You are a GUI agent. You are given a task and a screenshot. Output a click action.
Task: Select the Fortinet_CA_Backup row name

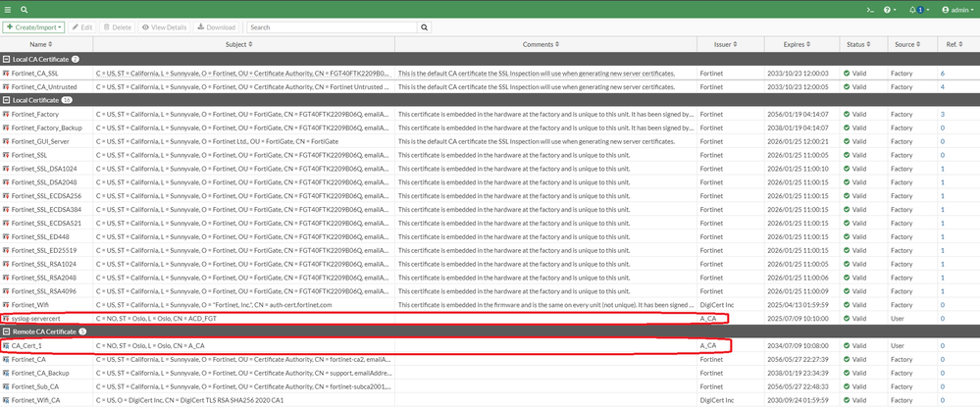[38, 373]
